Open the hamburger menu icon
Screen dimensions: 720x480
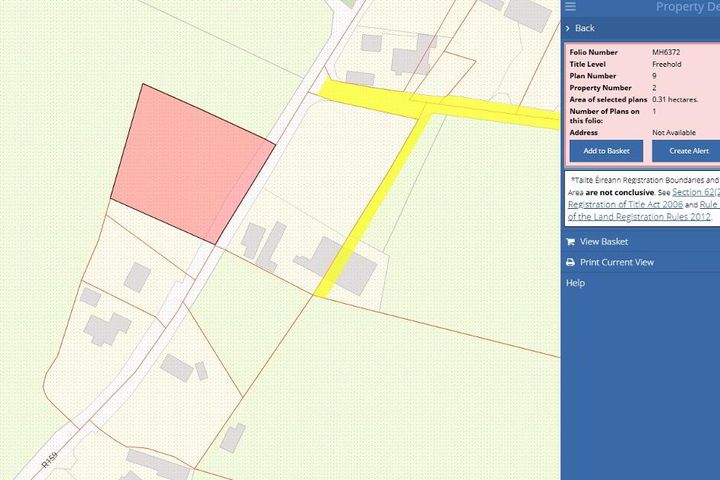point(570,7)
